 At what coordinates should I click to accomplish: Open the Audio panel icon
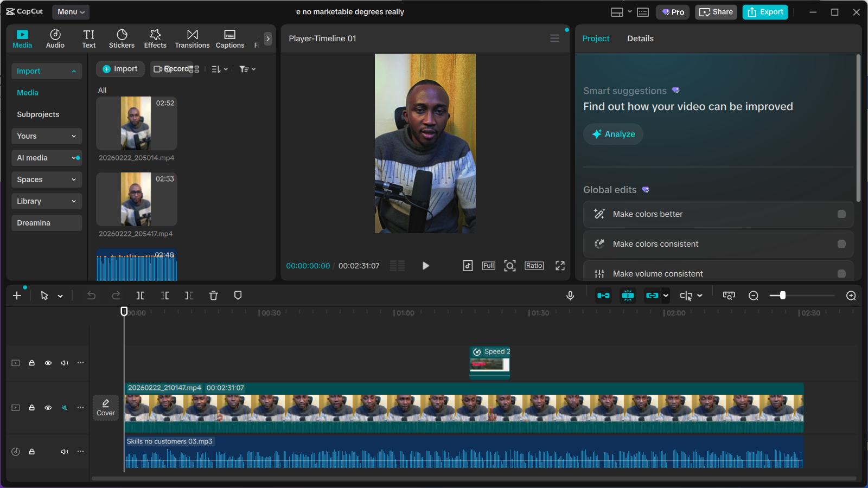tap(55, 38)
